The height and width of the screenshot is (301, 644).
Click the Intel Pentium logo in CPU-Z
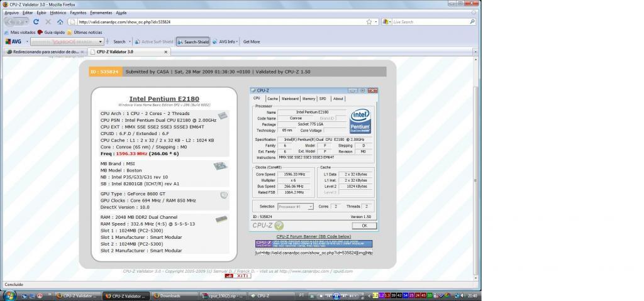click(x=360, y=121)
